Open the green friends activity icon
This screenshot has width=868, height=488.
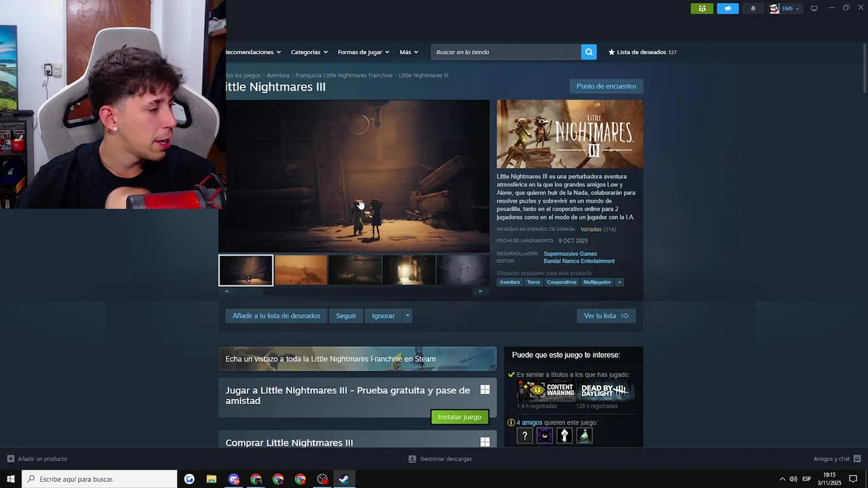tap(702, 8)
